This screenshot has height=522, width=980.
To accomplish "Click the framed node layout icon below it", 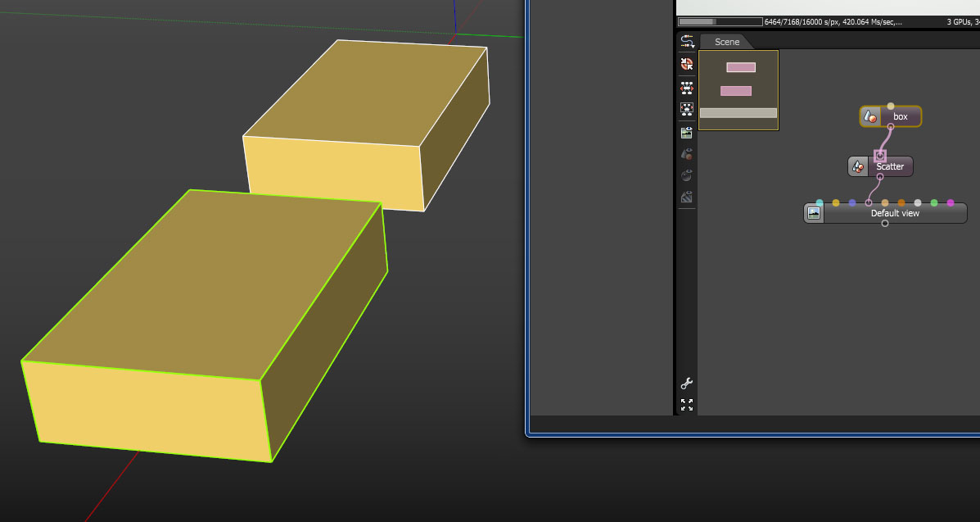I will pos(687,109).
